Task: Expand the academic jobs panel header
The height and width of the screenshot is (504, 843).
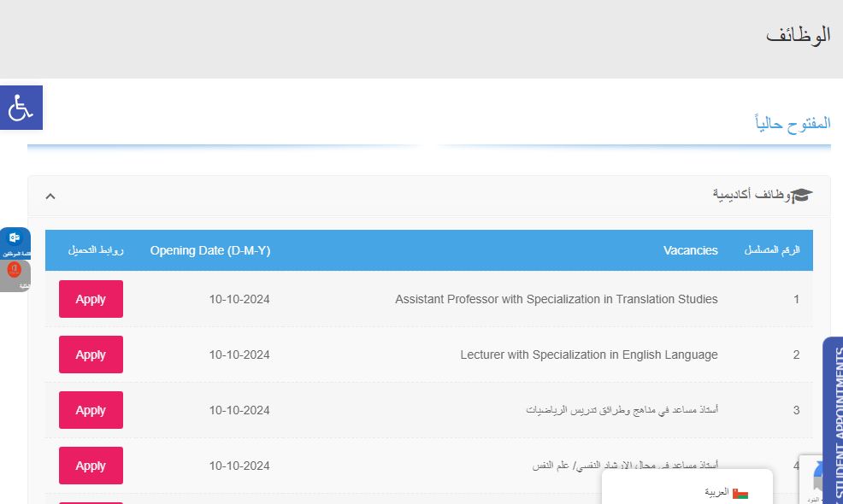Action: tap(427, 196)
